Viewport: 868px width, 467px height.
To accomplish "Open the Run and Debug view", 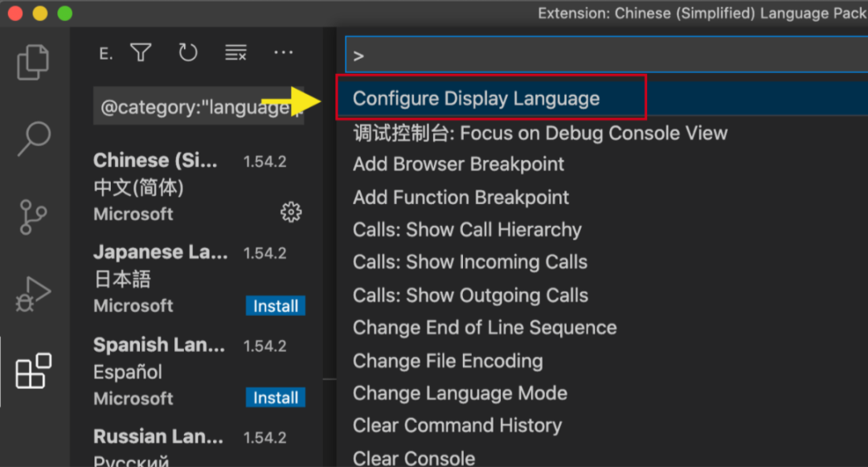I will click(33, 294).
